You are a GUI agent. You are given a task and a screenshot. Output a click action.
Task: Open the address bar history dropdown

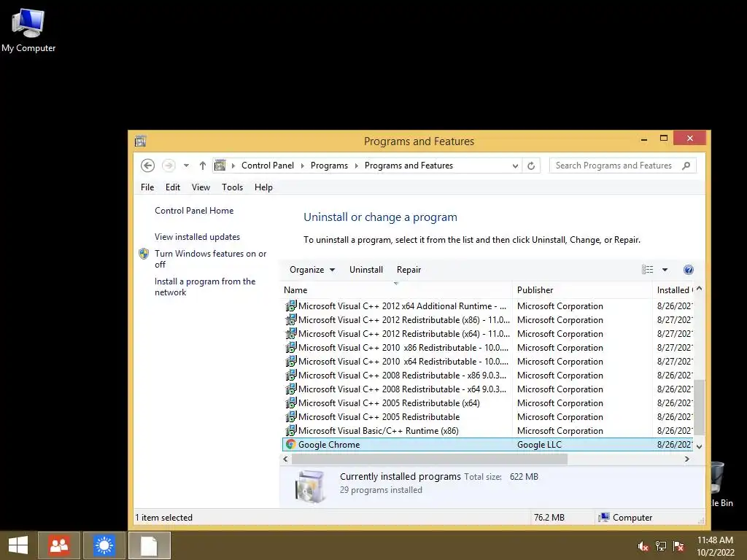click(515, 166)
